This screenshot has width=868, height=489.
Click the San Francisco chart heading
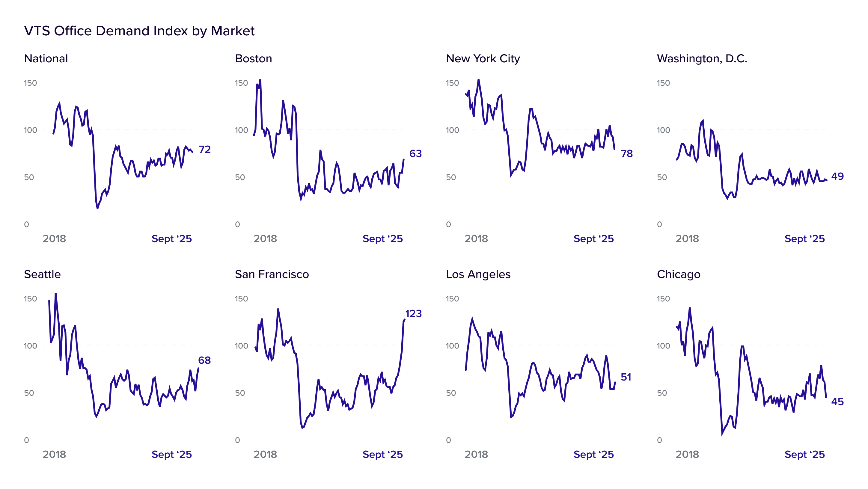click(272, 274)
